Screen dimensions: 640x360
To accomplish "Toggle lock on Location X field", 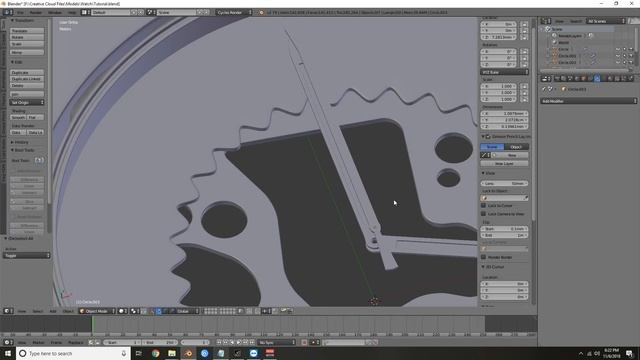I will 524,24.
